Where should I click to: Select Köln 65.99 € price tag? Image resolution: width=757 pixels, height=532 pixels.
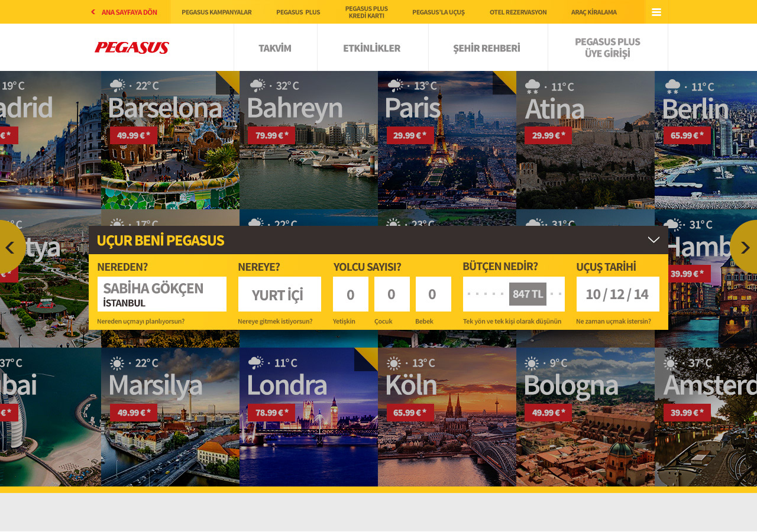click(x=410, y=413)
